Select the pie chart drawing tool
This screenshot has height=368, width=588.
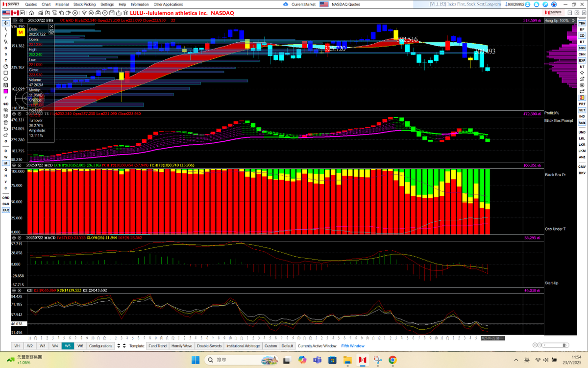pos(5,66)
